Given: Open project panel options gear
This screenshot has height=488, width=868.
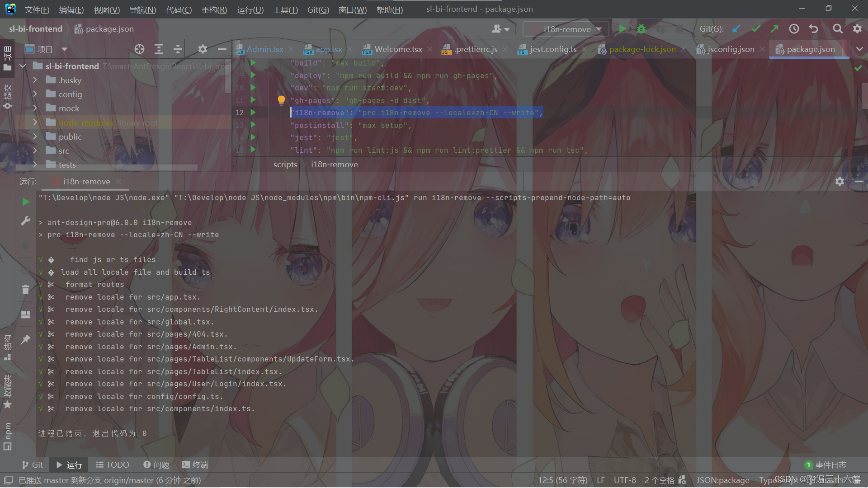Looking at the screenshot, I should [203, 49].
